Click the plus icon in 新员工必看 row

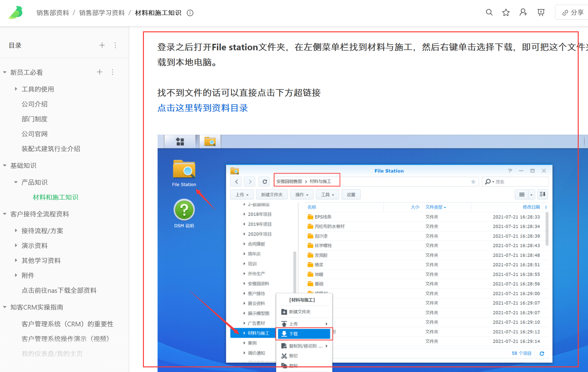(99, 72)
